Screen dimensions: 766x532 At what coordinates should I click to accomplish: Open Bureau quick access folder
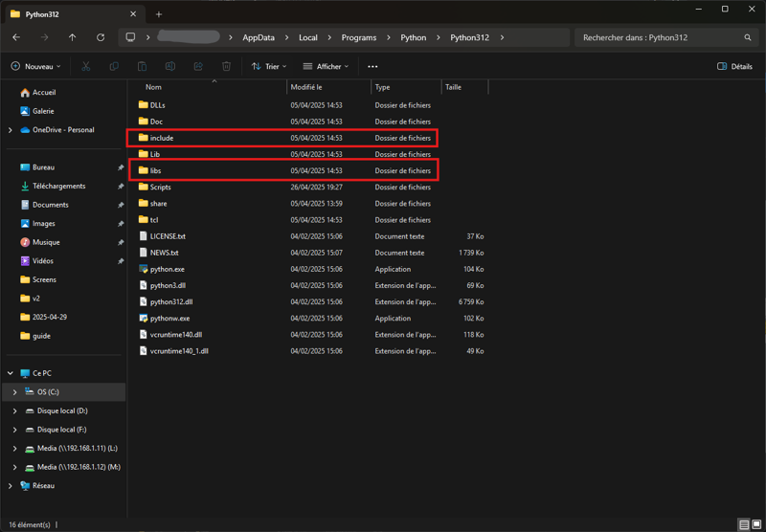(x=37, y=167)
